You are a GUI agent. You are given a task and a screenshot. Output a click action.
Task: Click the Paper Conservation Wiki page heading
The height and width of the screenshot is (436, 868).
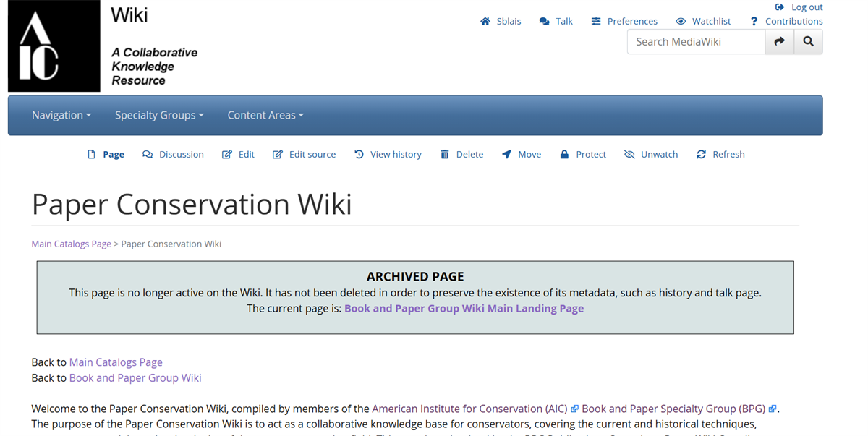[x=192, y=204]
